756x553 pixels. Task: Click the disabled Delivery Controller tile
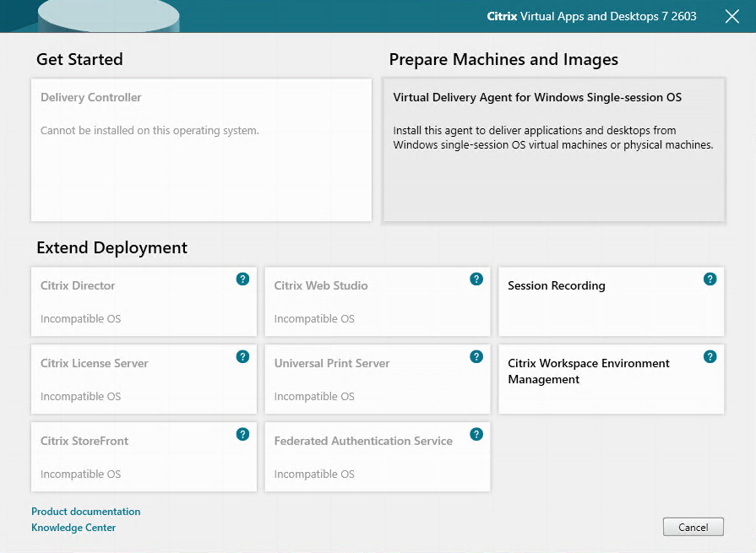pyautogui.click(x=201, y=149)
